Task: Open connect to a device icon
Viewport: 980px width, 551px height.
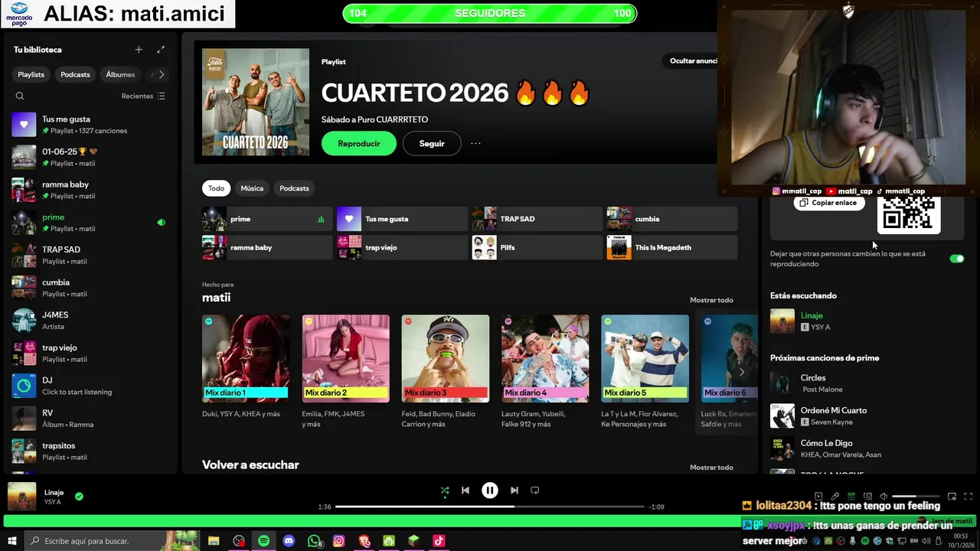Action: [x=867, y=497]
